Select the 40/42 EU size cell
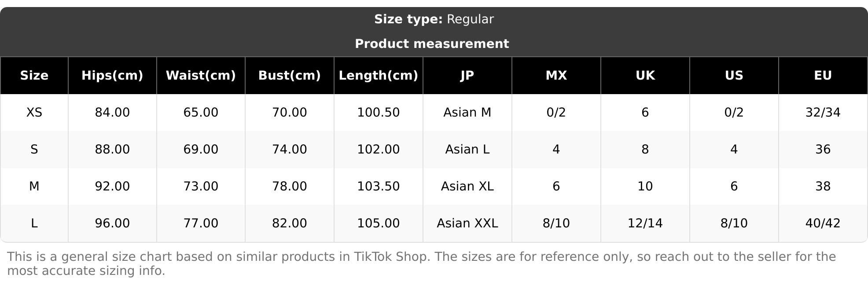Viewport: 868px width, 285px height. pyautogui.click(x=823, y=223)
